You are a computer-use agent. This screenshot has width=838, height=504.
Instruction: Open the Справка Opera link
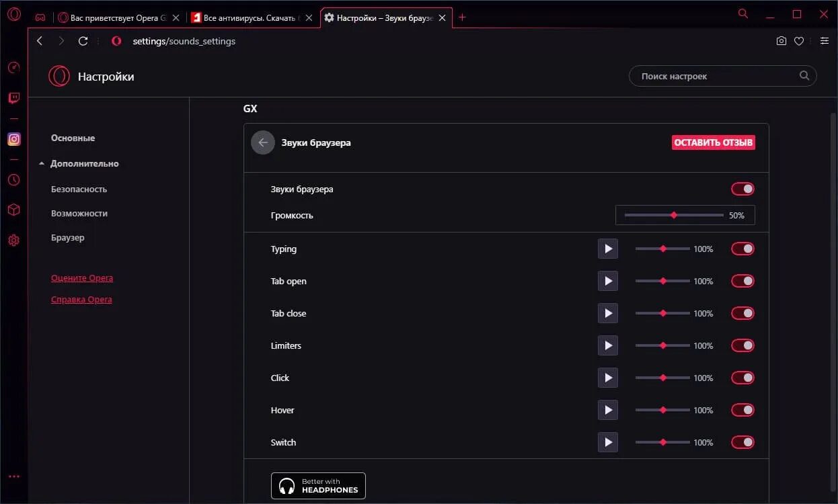pyautogui.click(x=81, y=299)
